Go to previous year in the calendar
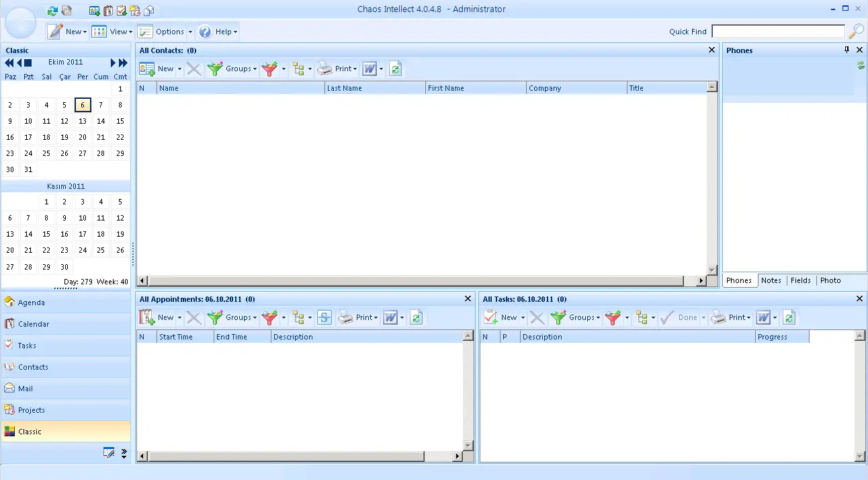 pyautogui.click(x=9, y=63)
